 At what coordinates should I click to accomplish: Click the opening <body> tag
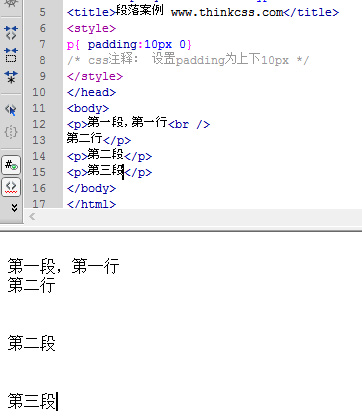coord(88,108)
